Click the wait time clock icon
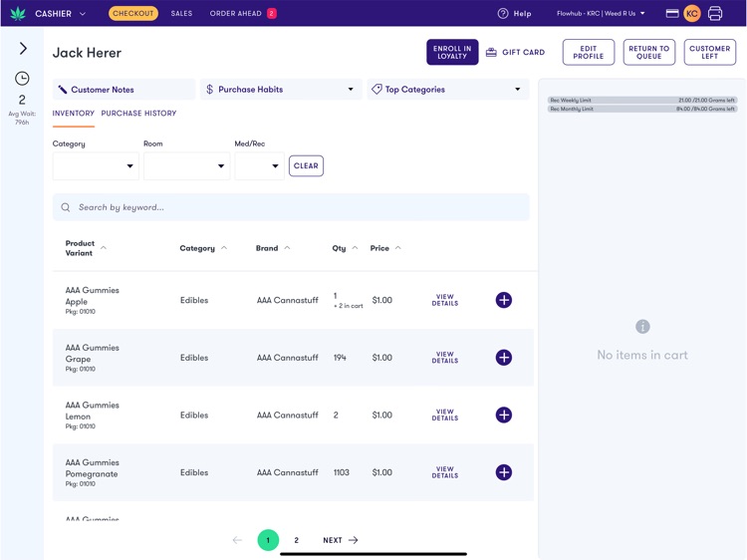Screen dimensions: 747x560 (22, 78)
